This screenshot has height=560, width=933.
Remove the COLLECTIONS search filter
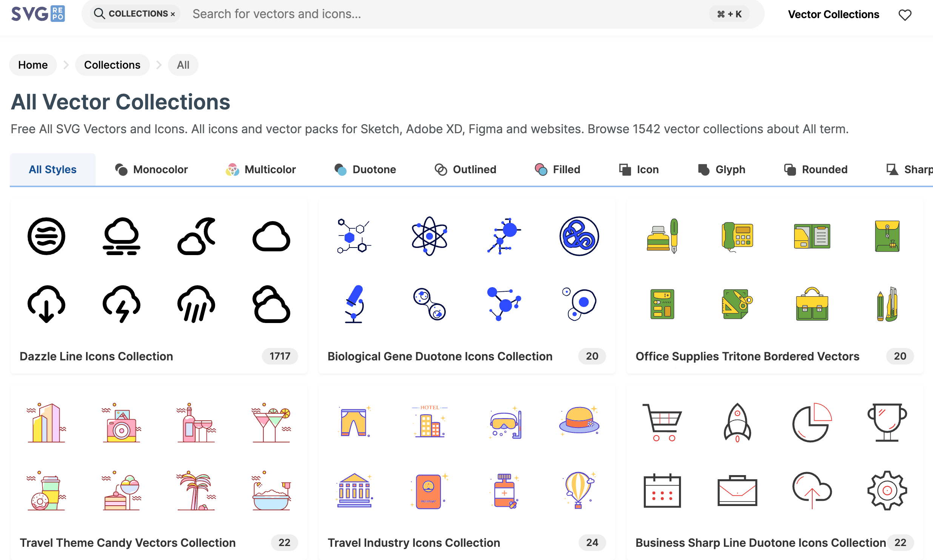173,14
